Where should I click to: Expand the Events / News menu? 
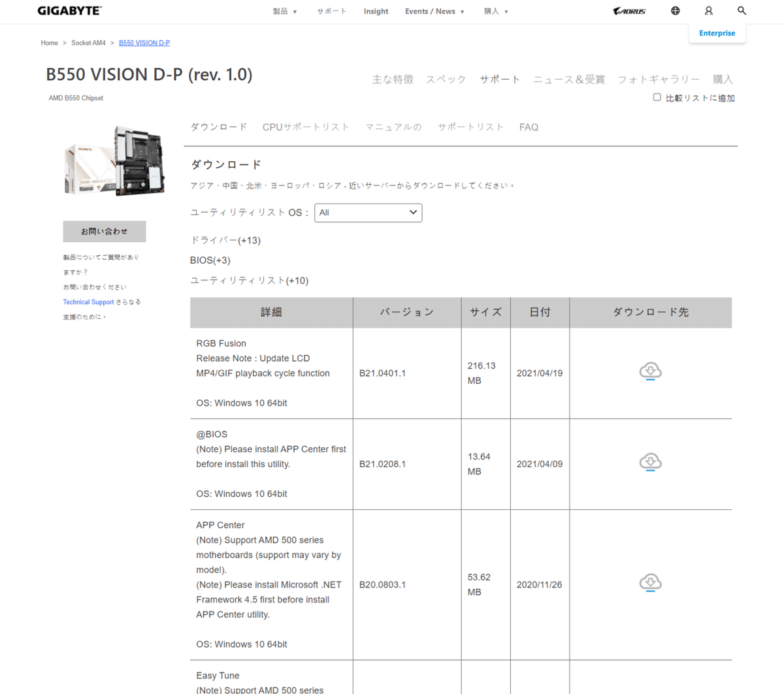tap(434, 11)
